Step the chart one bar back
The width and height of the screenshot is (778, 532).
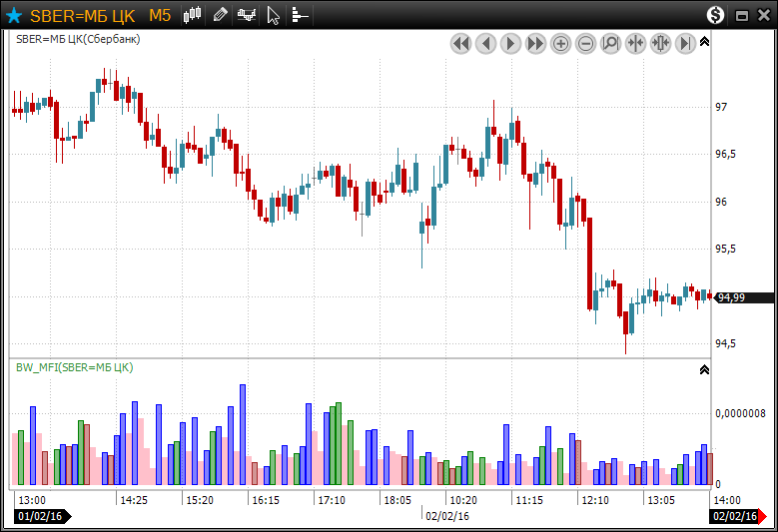(485, 44)
